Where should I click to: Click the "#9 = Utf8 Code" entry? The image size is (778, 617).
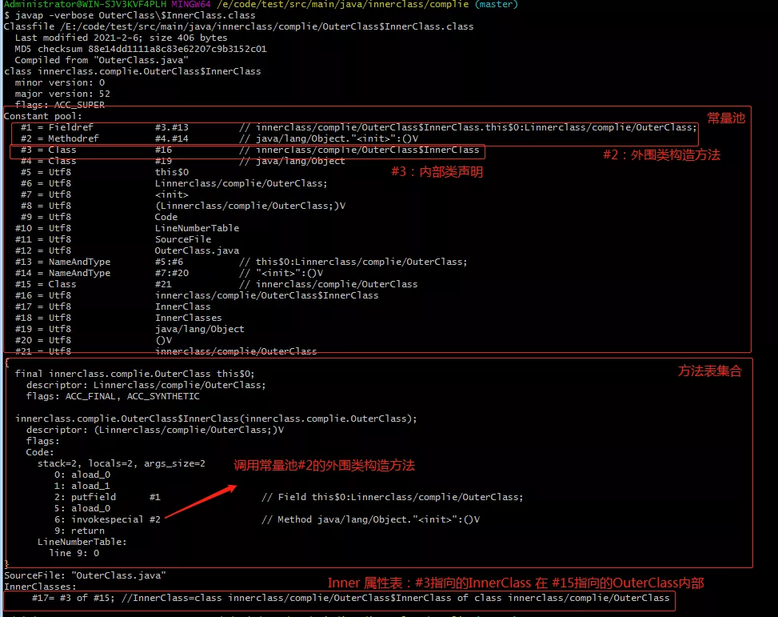point(99,217)
